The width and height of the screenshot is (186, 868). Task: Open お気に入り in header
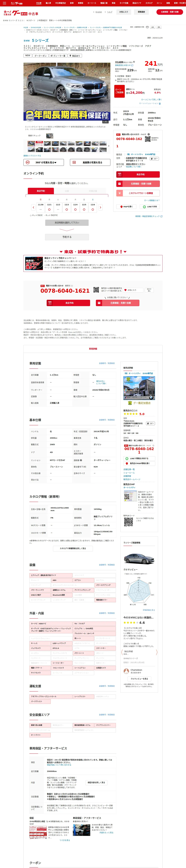click(x=124, y=12)
